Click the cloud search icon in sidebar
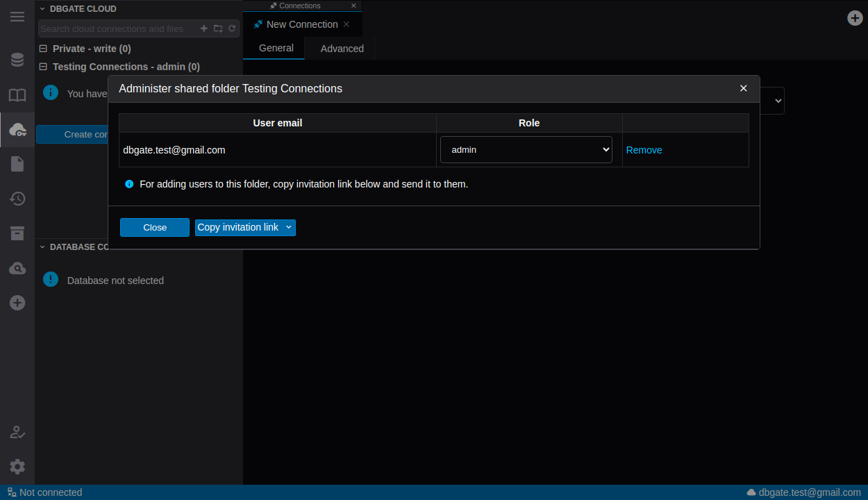This screenshot has width=868, height=500. [17, 268]
